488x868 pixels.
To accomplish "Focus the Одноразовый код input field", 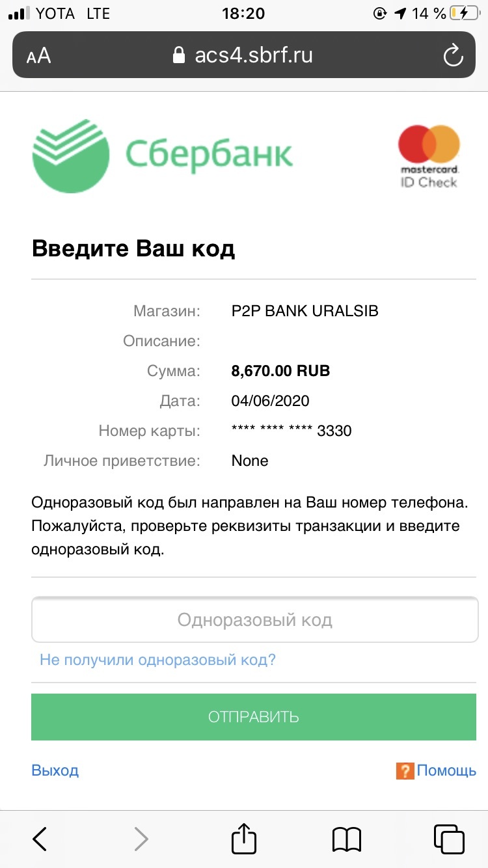I will [x=254, y=619].
